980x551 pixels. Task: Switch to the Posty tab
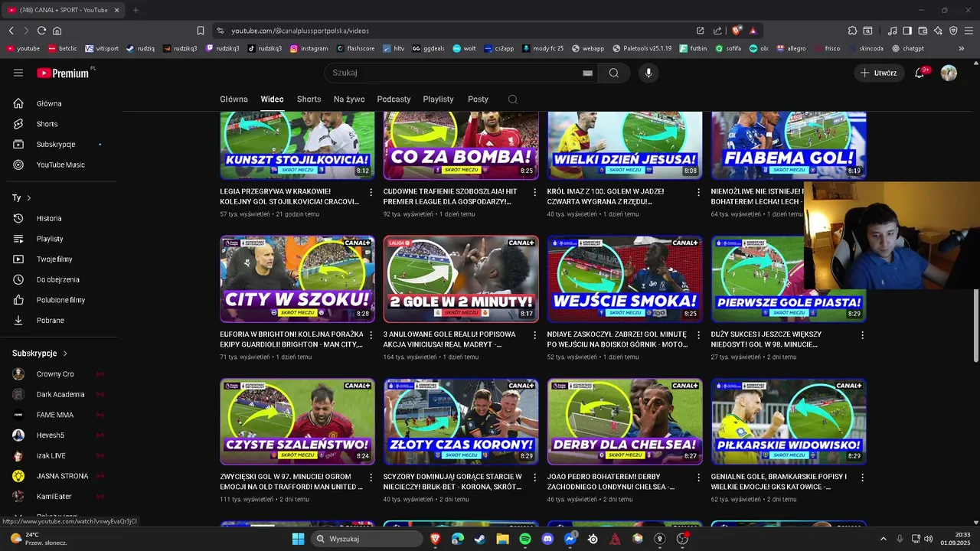click(479, 99)
